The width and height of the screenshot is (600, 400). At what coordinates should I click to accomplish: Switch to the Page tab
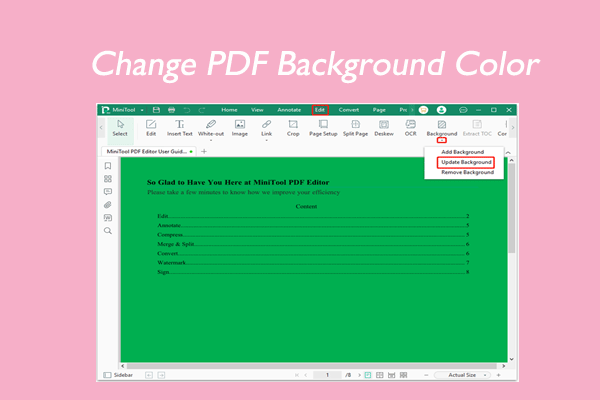(x=379, y=110)
